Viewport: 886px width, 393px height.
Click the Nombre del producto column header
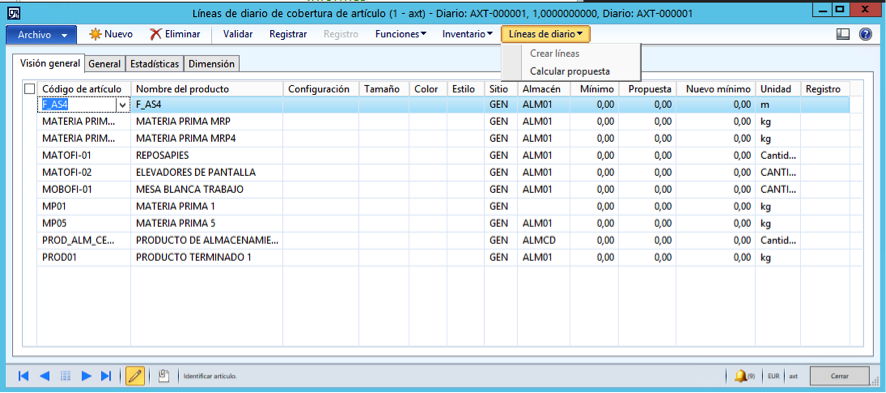(x=206, y=89)
